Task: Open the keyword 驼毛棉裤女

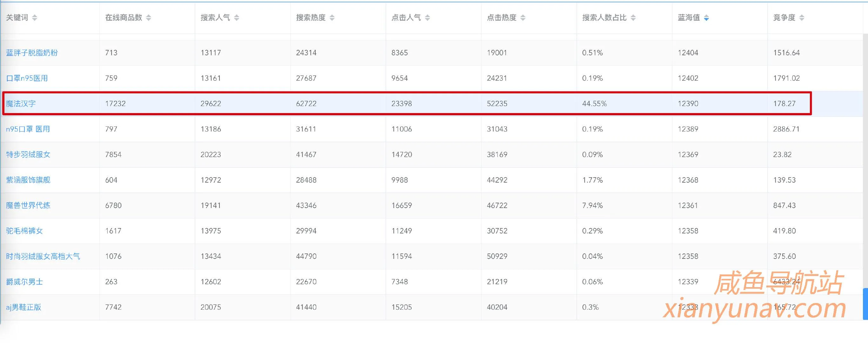Action: tap(24, 231)
